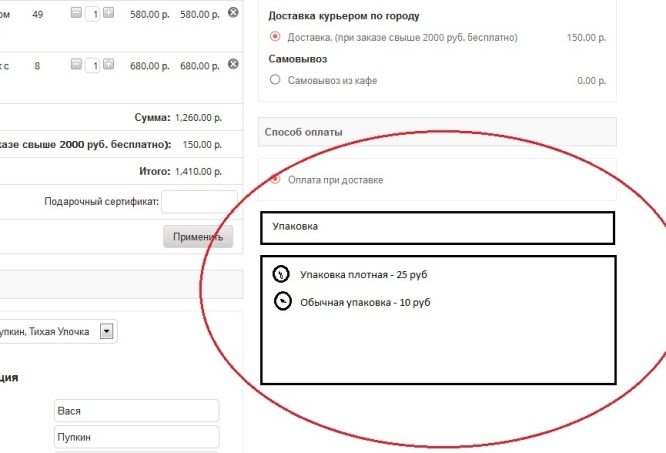Click the quantity field of second item
666x453 pixels.
click(x=92, y=66)
